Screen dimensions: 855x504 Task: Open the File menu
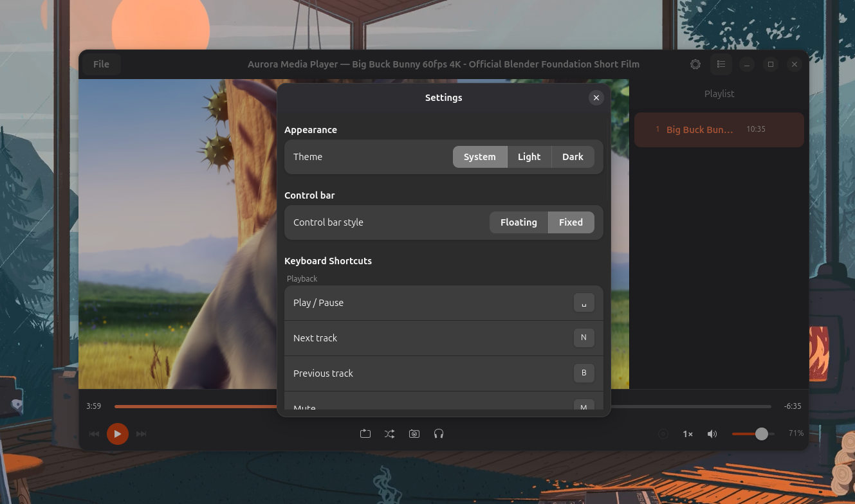tap(101, 64)
